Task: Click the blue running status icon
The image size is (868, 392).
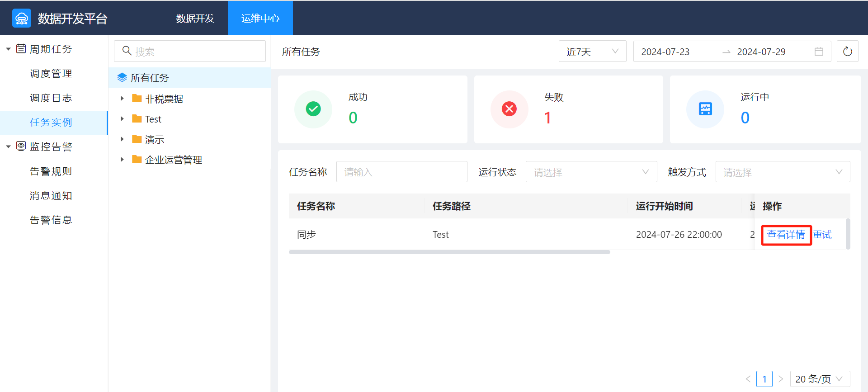Action: click(x=705, y=109)
